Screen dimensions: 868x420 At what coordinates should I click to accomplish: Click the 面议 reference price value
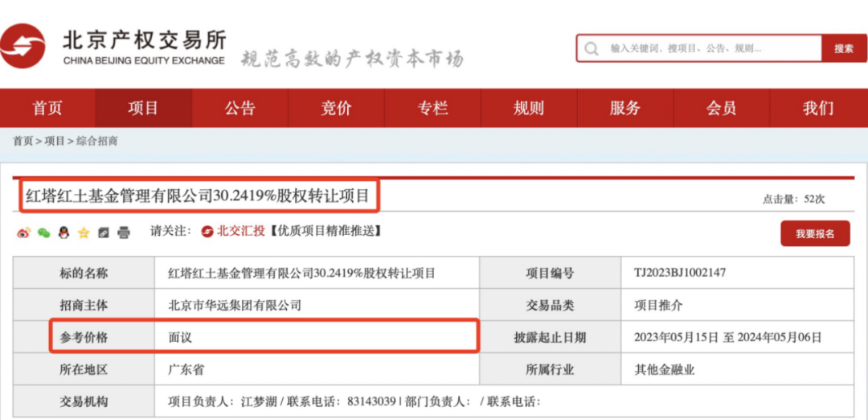click(x=180, y=337)
